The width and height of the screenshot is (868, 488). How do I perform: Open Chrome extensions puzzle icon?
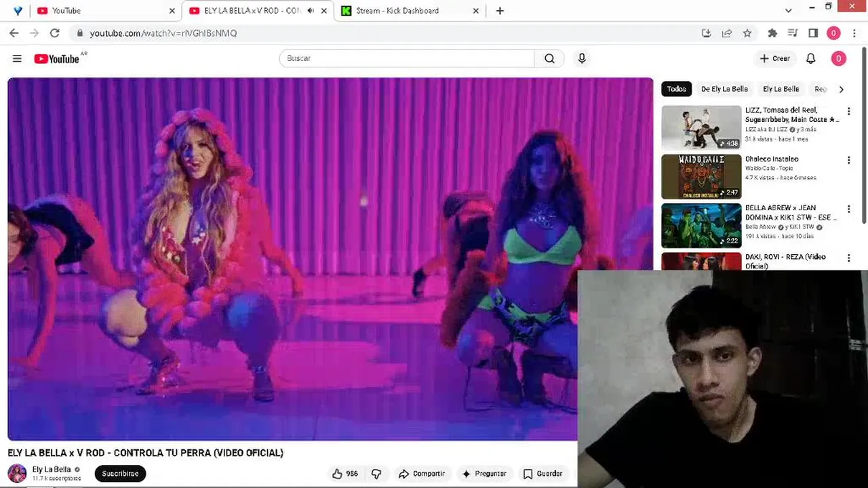pos(772,33)
